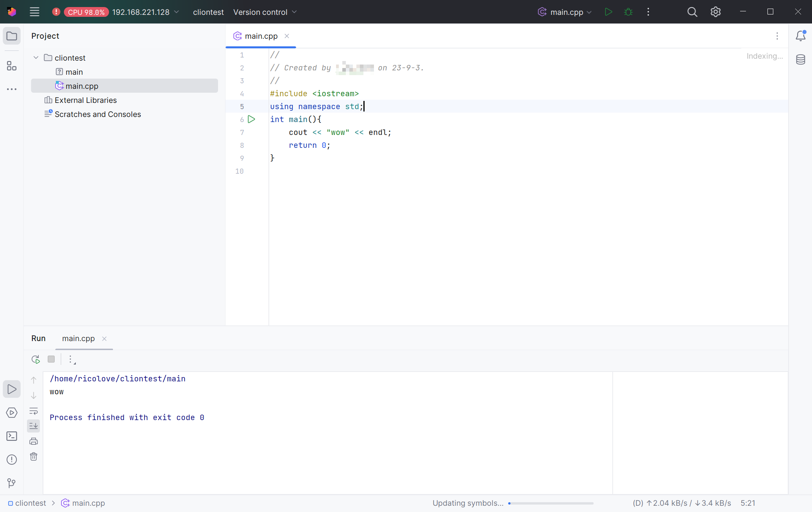The image size is (812, 512).
Task: Start debugging with the bug icon
Action: 628,12
